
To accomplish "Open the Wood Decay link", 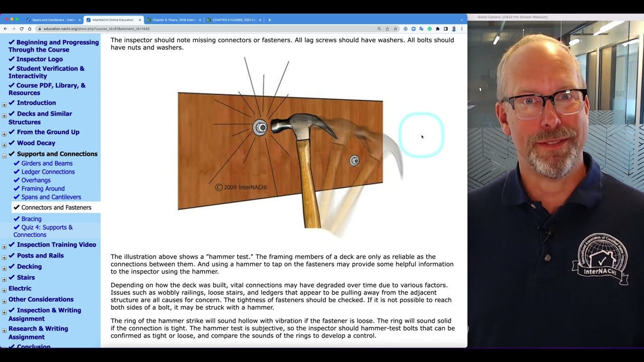I will pyautogui.click(x=36, y=143).
